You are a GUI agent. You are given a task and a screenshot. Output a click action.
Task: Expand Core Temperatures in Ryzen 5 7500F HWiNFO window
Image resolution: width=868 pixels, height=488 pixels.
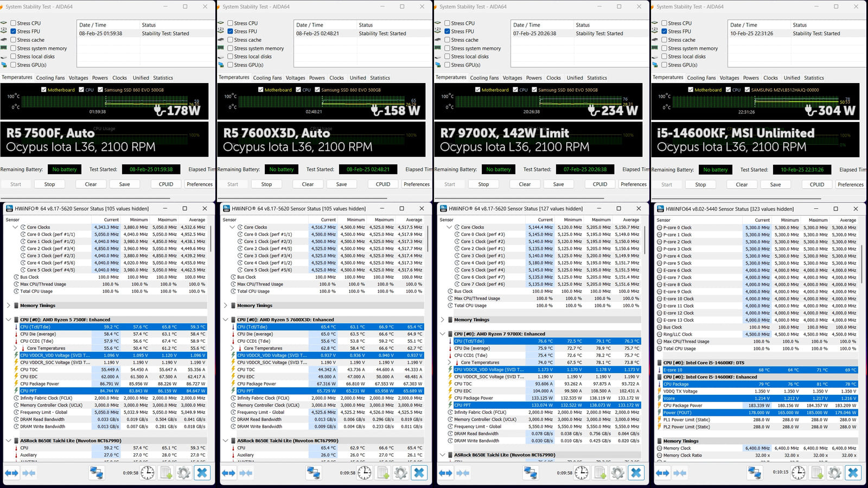point(15,348)
